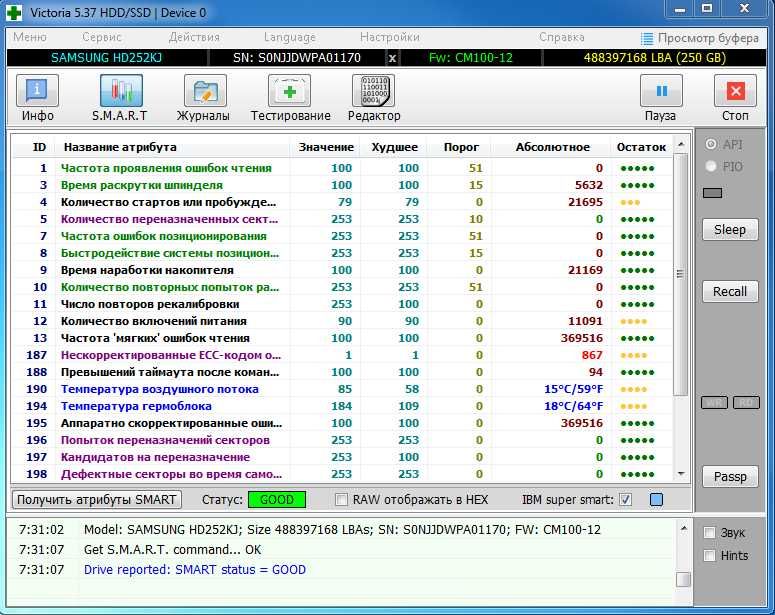775x615 pixels.
Task: Click the Получить атрибуты SMART button
Action: click(x=97, y=500)
